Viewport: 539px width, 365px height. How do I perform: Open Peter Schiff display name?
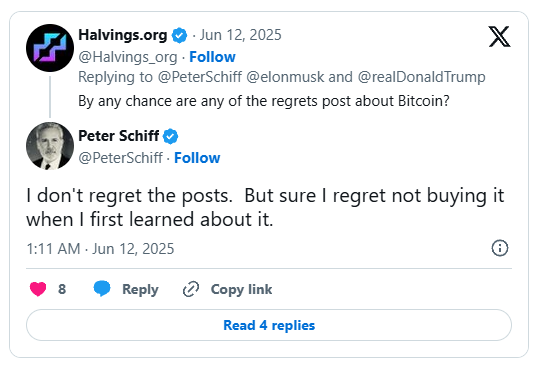tap(119, 136)
